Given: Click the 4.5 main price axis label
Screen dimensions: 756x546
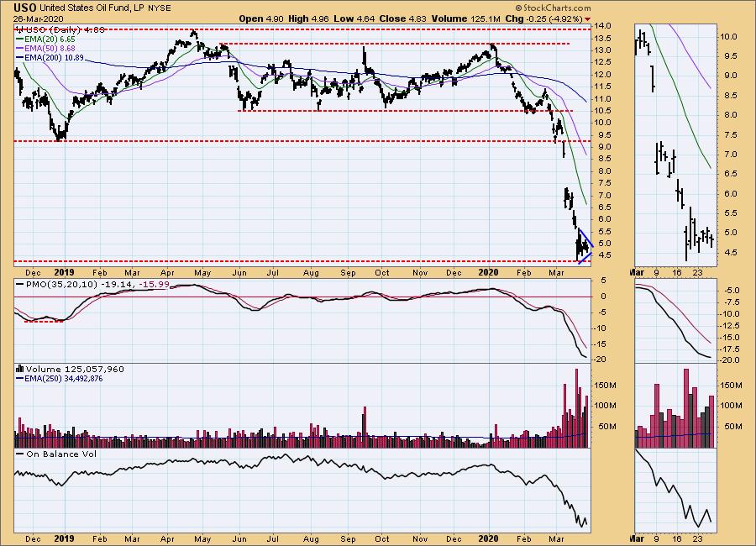Looking at the screenshot, I should (605, 255).
